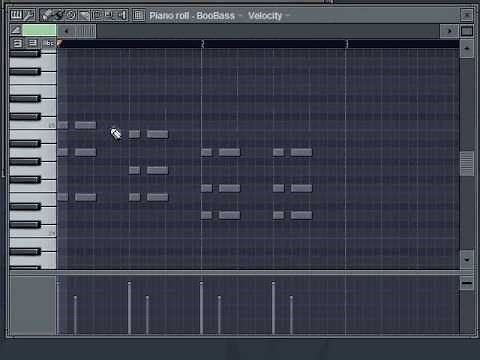Screen dimensions: 480x360
Task: Click the green note color swatch
Action: [39, 30]
